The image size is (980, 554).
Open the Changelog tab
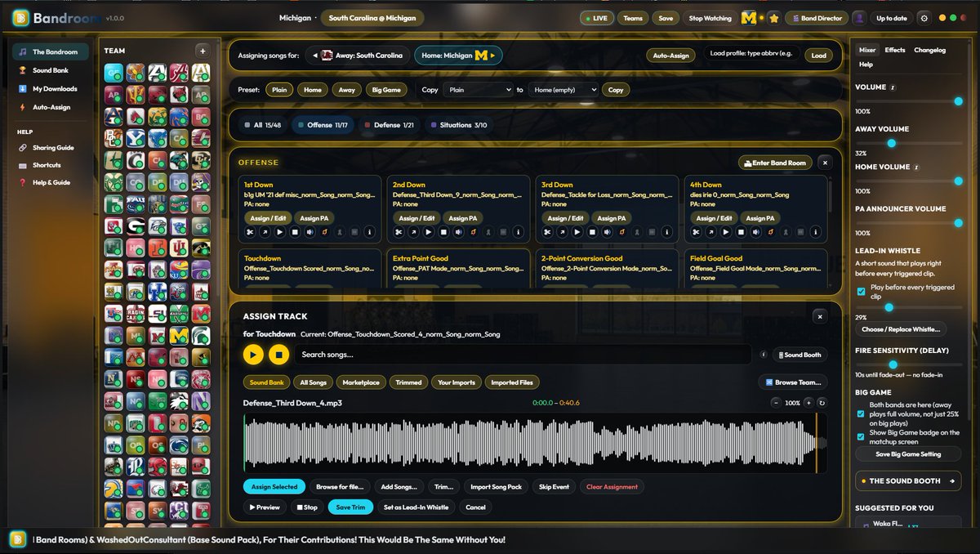click(x=929, y=50)
